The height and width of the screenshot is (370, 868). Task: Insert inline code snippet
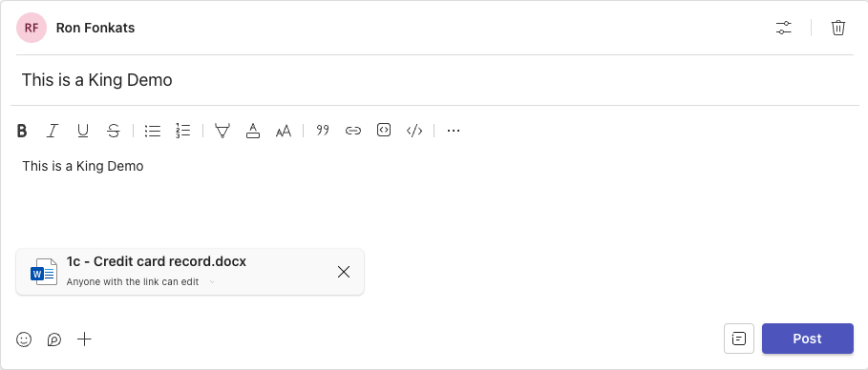(414, 131)
